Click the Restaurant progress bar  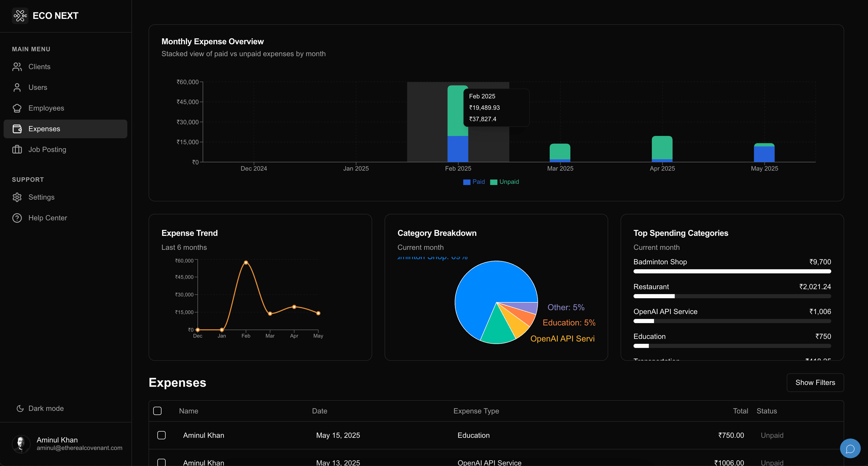click(732, 296)
